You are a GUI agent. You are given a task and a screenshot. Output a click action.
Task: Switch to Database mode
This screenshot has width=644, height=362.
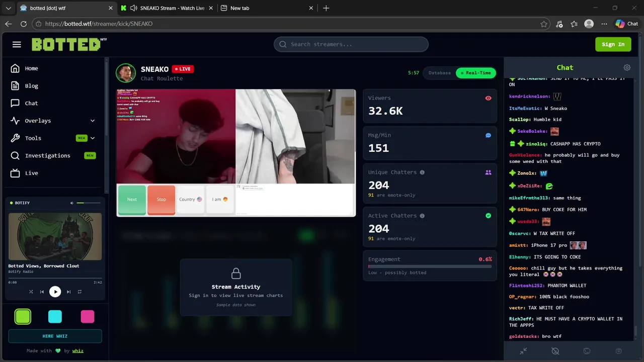coord(439,73)
